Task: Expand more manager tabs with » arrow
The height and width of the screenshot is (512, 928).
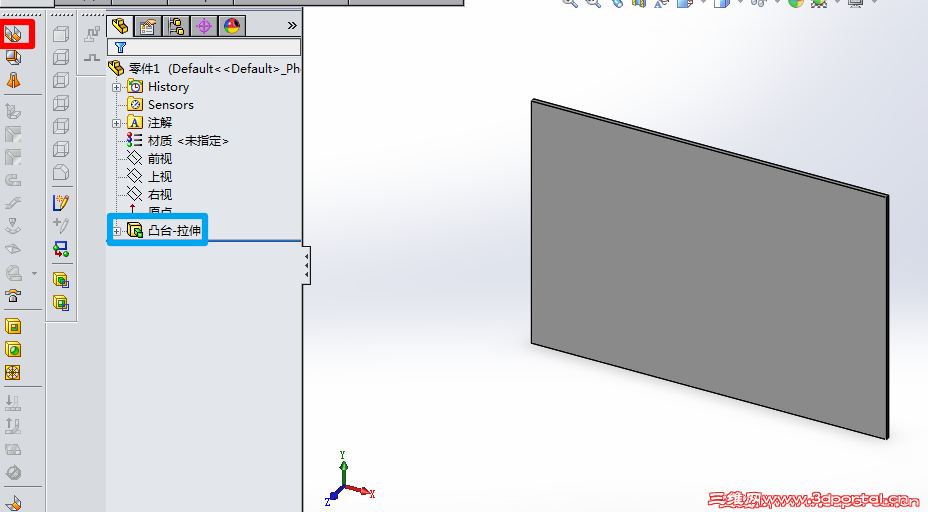Action: pyautogui.click(x=292, y=25)
